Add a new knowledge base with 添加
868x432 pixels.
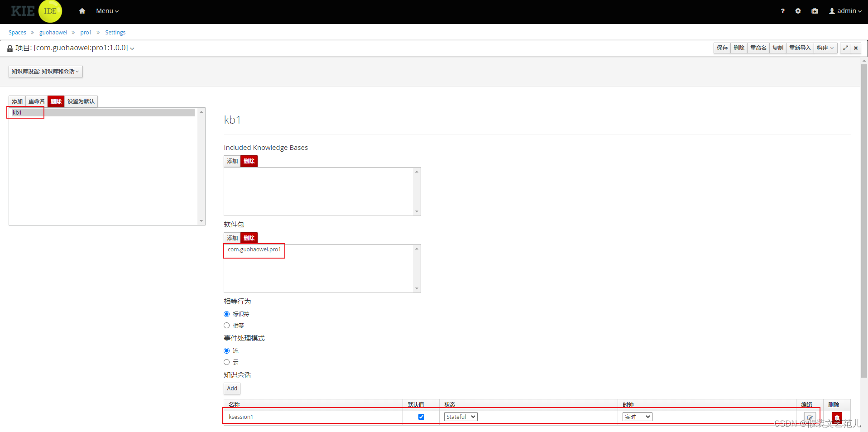click(17, 101)
